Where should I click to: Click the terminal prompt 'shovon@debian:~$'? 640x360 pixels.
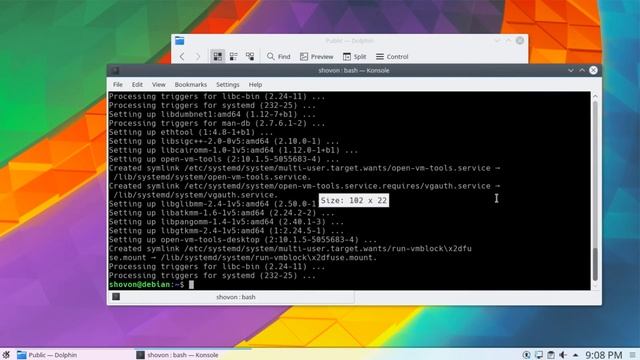pos(147,284)
